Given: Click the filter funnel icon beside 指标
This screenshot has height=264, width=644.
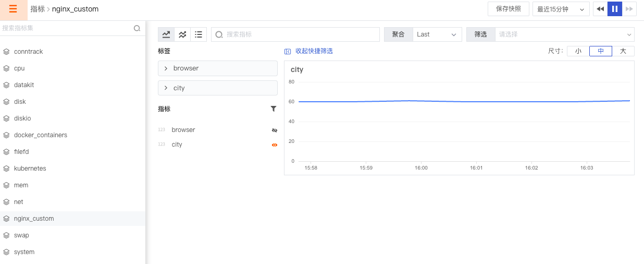Looking at the screenshot, I should tap(274, 109).
